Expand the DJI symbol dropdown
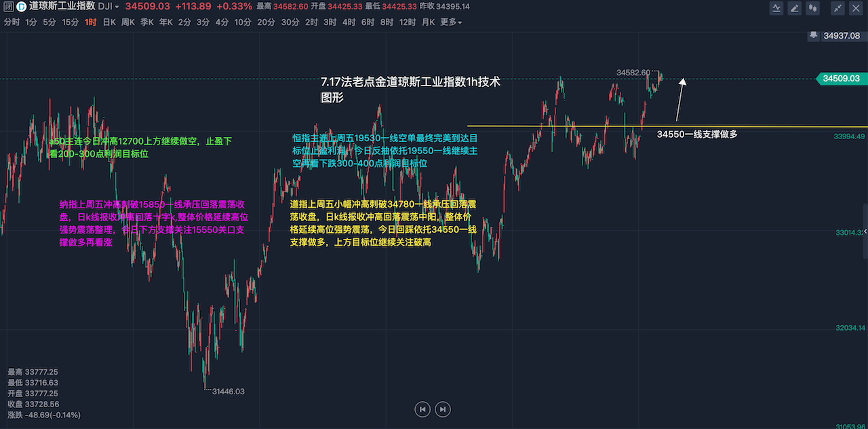Image resolution: width=868 pixels, height=429 pixels. (108, 7)
